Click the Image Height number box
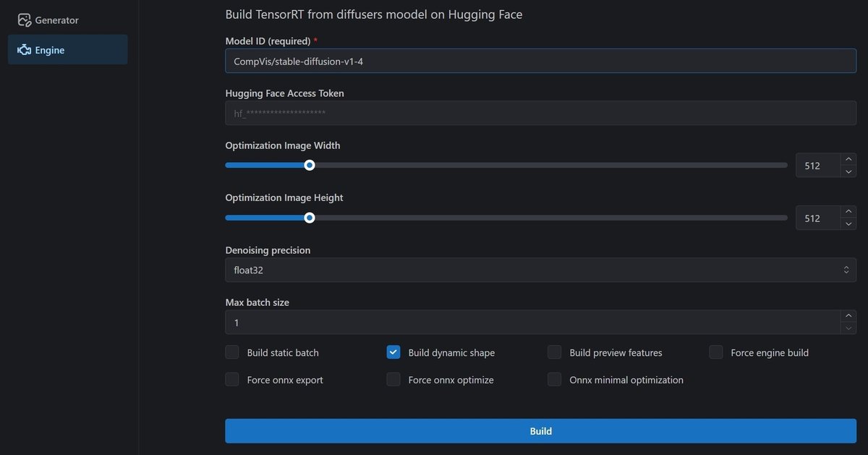 (817, 217)
